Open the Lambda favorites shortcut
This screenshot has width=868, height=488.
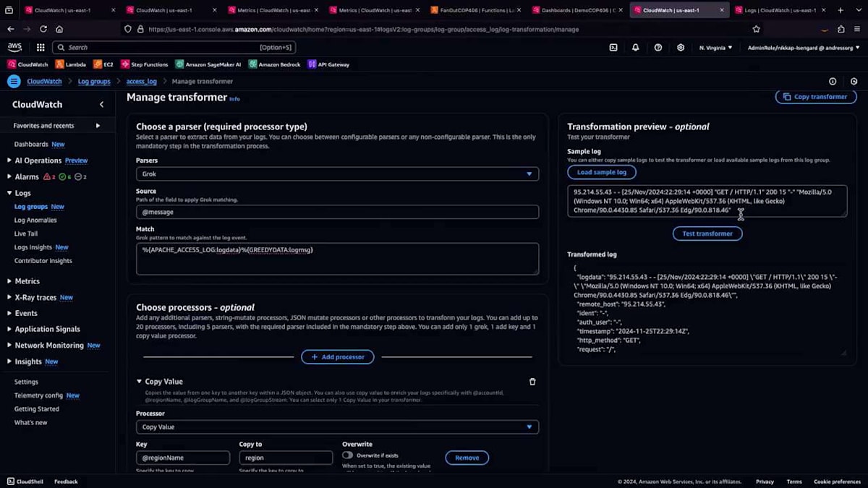tap(71, 64)
